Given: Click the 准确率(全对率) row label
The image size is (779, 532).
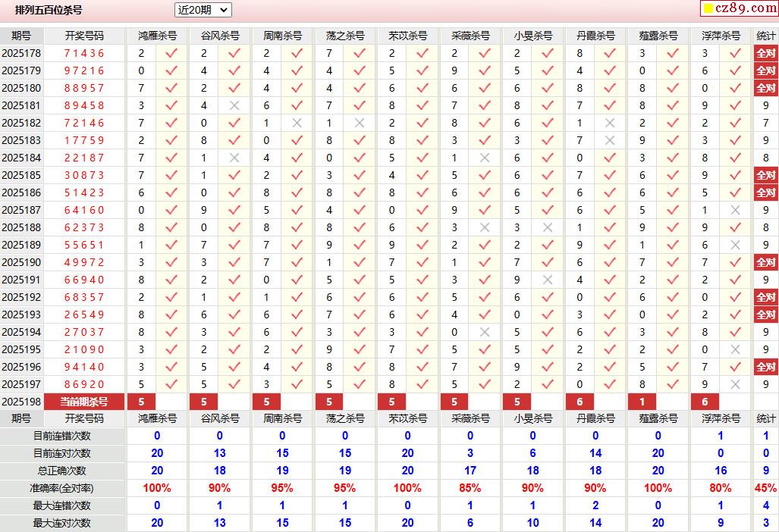Looking at the screenshot, I should click(x=62, y=488).
